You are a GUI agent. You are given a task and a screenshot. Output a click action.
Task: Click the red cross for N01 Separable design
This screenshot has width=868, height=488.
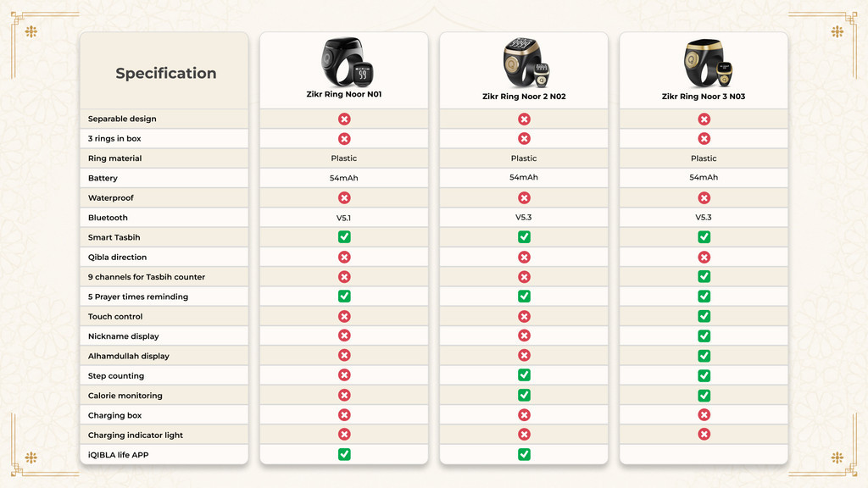pos(344,119)
